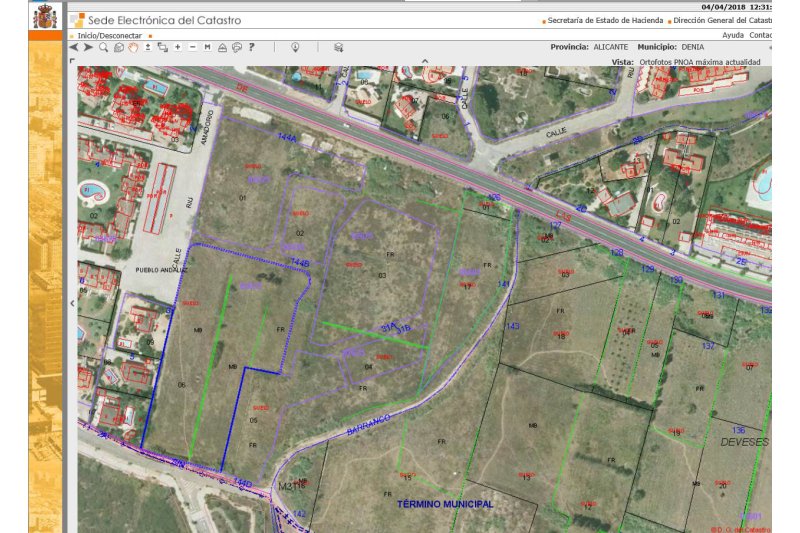Expand the left side panel arrow
The image size is (800, 533).
(73, 302)
